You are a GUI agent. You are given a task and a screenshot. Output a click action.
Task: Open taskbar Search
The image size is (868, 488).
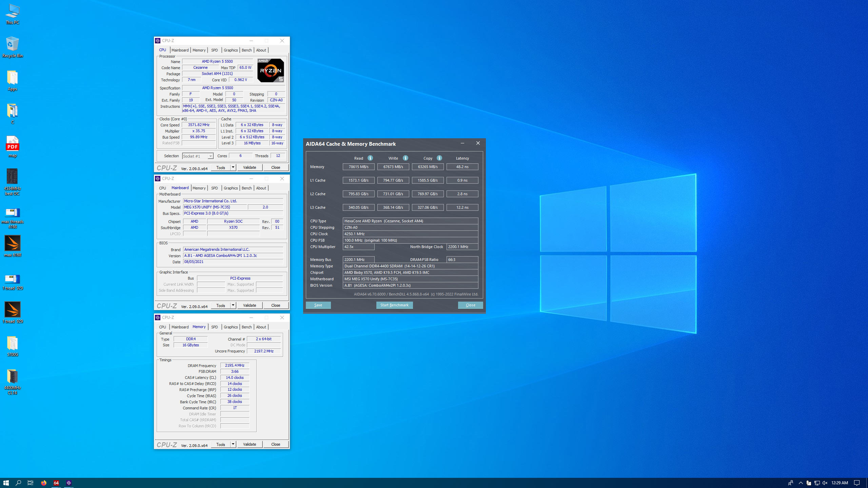(x=18, y=483)
